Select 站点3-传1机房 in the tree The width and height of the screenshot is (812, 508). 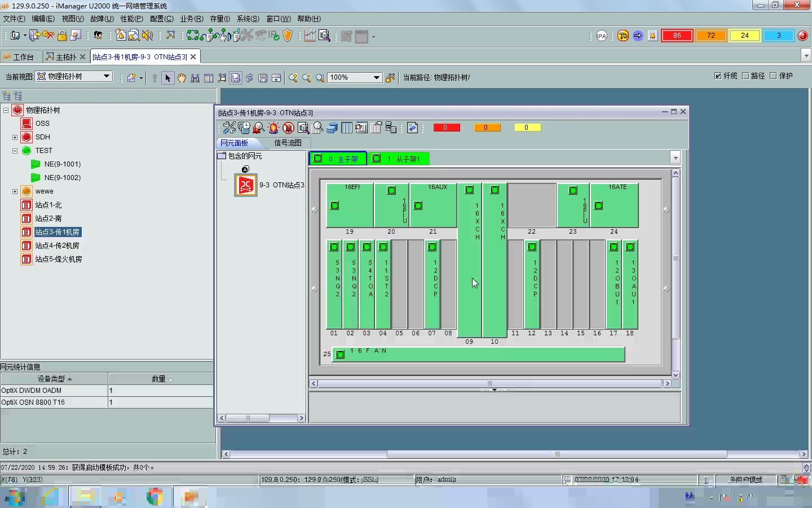57,232
